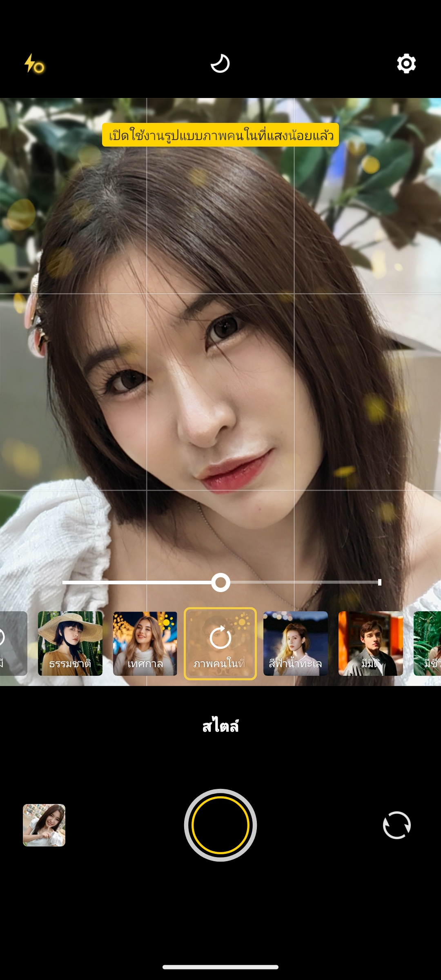Select the มีมิติ style filter
This screenshot has height=980, width=441.
click(x=371, y=643)
